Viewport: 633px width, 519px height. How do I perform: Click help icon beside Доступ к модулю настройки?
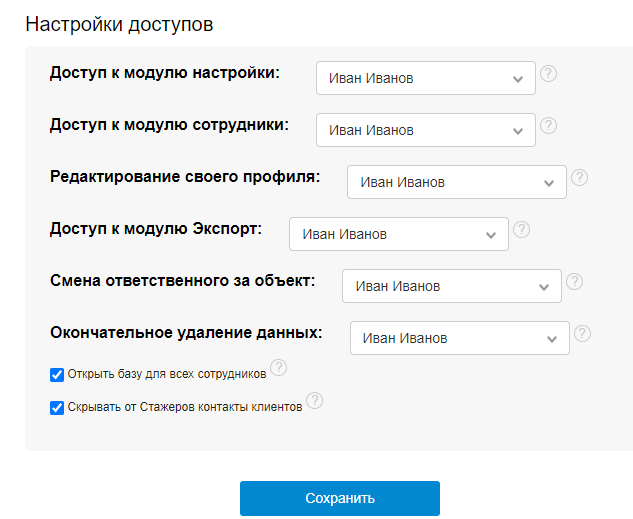coord(548,74)
